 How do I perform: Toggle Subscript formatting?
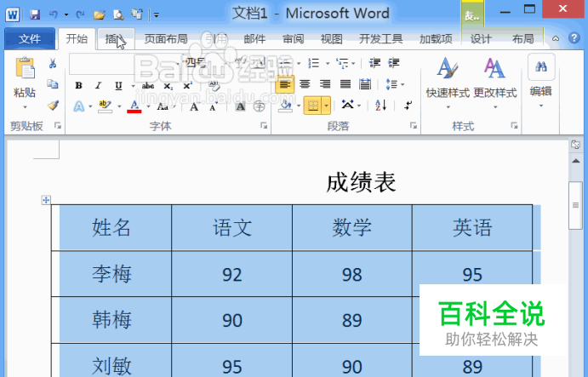coord(168,86)
